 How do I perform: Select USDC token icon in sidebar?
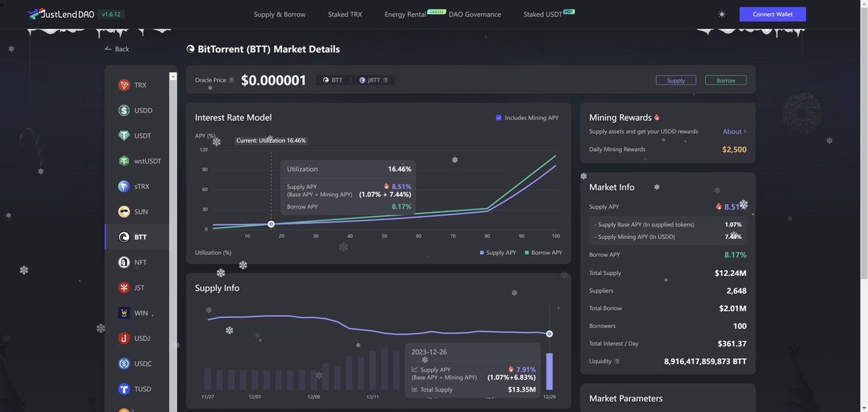point(124,364)
